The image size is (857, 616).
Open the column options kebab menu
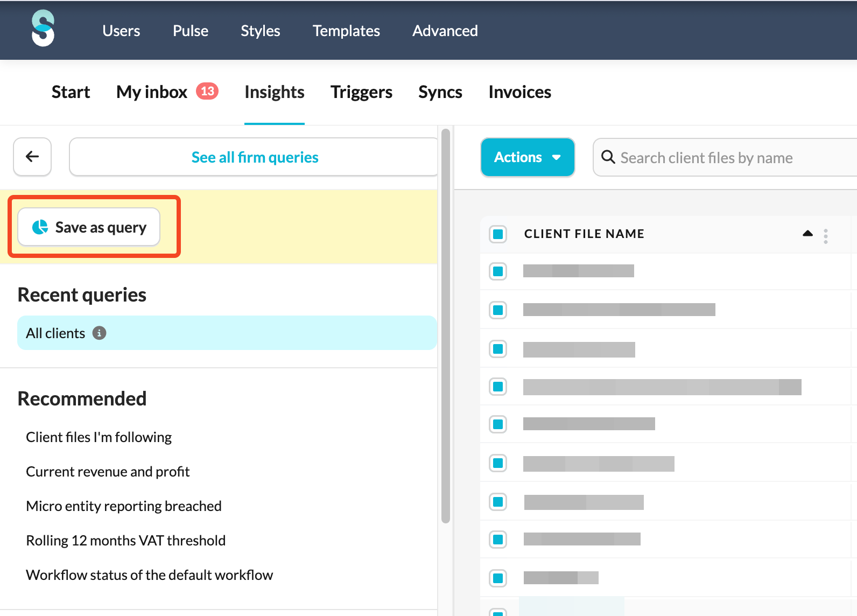pos(826,236)
